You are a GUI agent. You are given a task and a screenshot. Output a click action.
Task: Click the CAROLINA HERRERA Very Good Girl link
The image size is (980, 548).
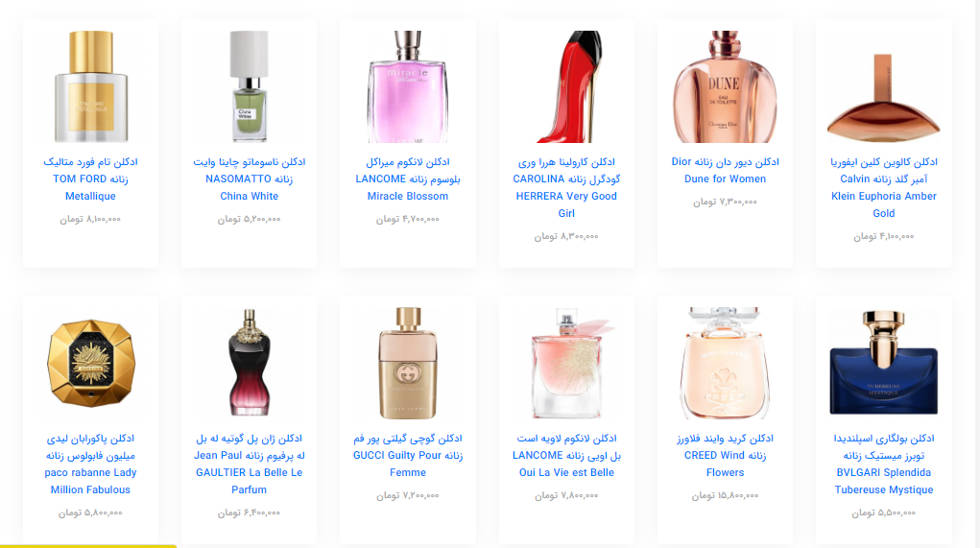(x=566, y=187)
